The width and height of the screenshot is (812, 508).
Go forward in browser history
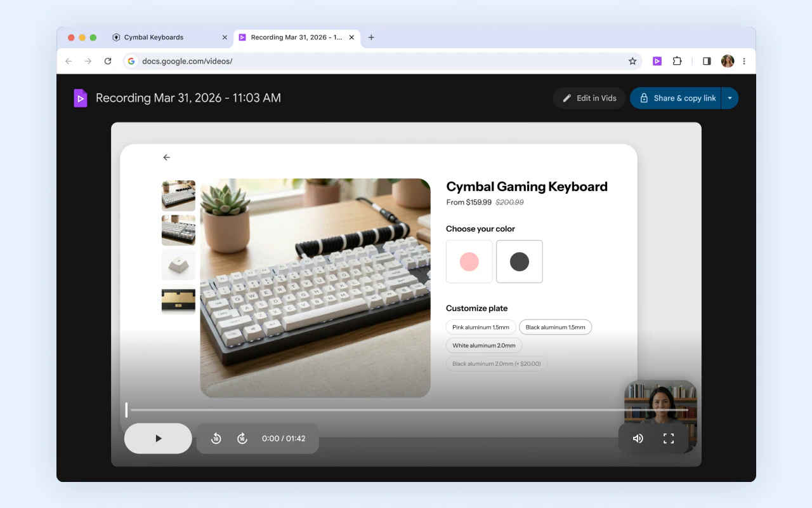tap(88, 61)
